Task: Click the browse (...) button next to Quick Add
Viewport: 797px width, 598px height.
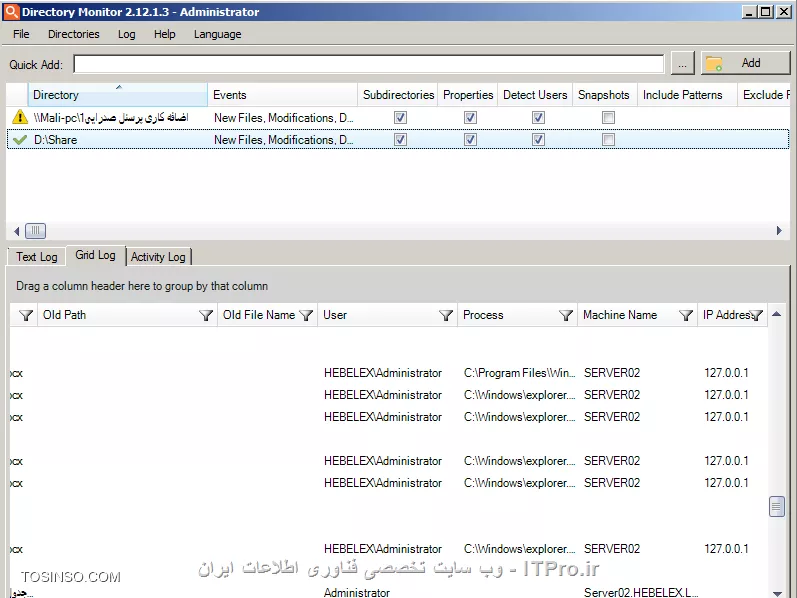Action: coord(682,63)
